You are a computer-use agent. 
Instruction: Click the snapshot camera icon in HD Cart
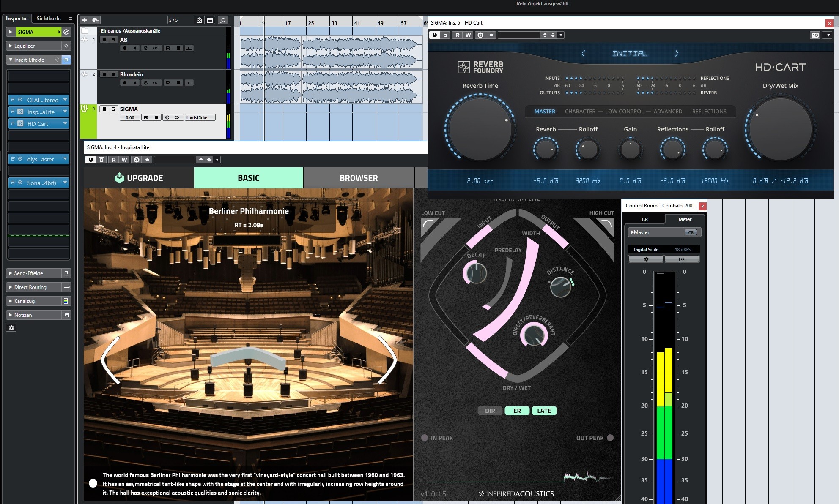pyautogui.click(x=815, y=35)
